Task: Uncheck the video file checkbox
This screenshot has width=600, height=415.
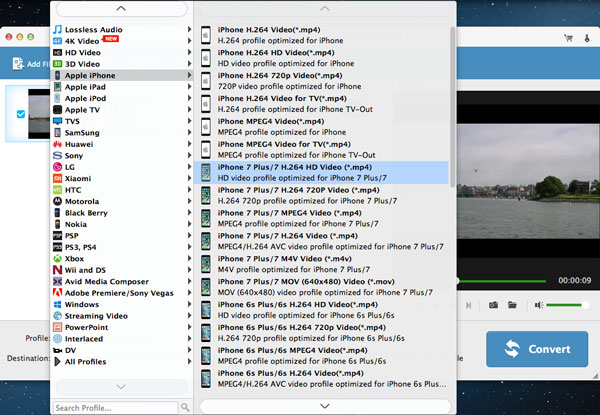Action: click(x=21, y=114)
